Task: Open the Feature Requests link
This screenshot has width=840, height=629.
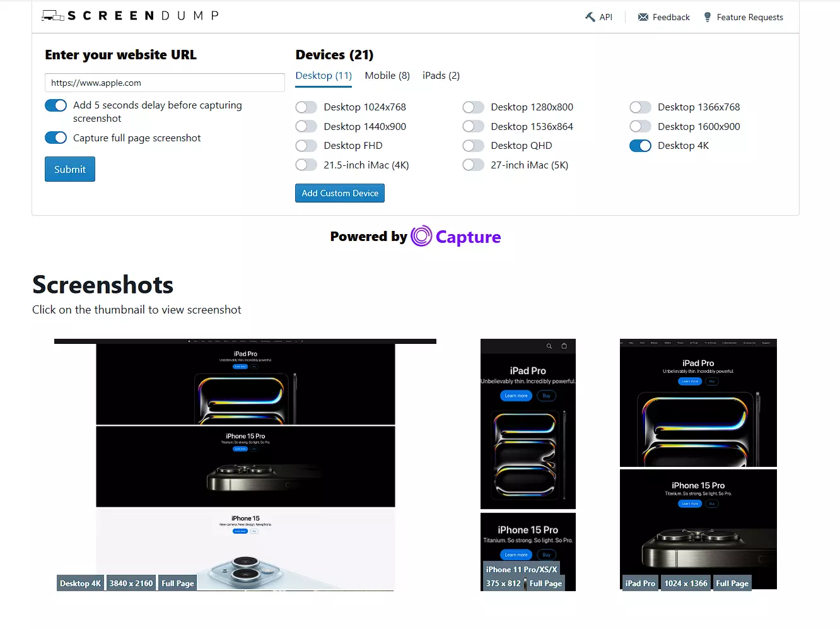Action: coord(749,17)
